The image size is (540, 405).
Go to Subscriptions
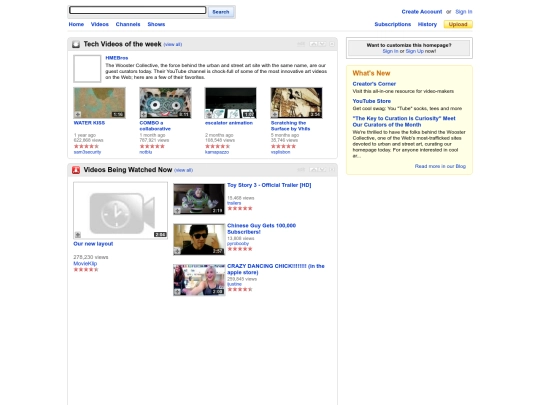tap(393, 24)
